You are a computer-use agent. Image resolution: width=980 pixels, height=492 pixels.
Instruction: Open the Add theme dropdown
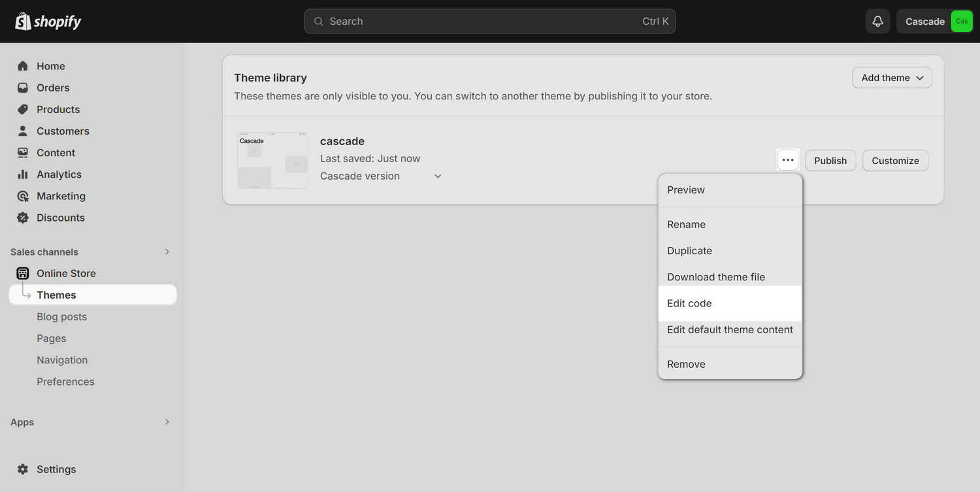coord(892,78)
